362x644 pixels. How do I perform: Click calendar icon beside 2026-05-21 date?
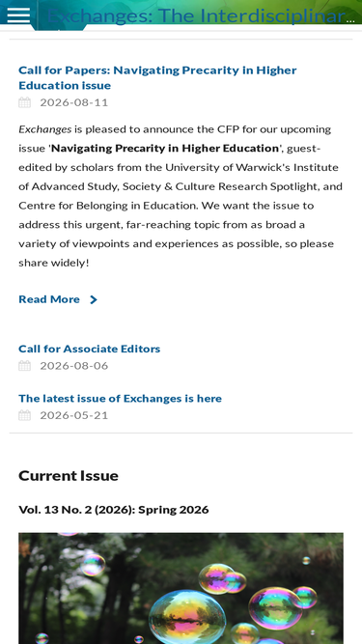pyautogui.click(x=25, y=415)
